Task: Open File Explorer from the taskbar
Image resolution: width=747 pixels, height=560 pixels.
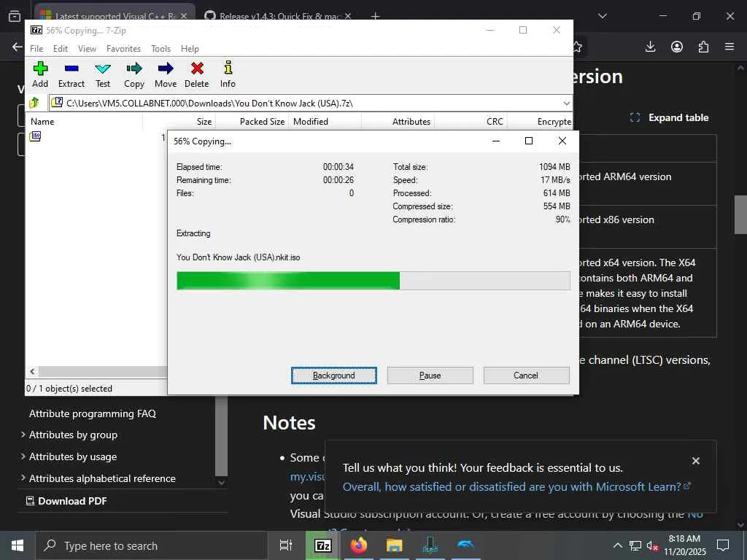Action: (395, 545)
